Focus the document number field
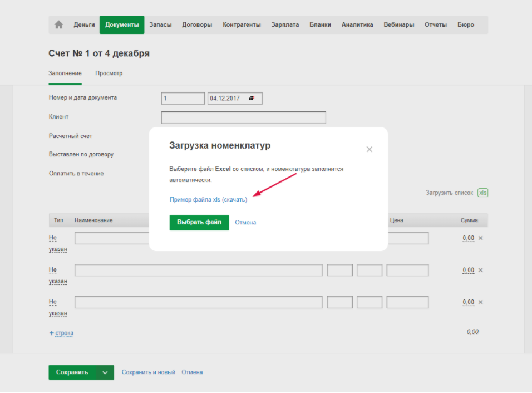This screenshot has height=393, width=532. [x=183, y=99]
